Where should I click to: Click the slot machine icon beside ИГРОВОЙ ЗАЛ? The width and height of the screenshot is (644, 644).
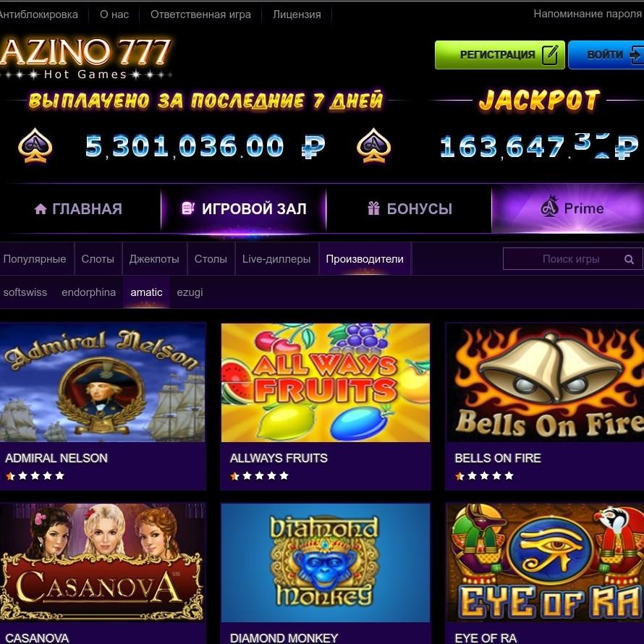click(x=188, y=208)
